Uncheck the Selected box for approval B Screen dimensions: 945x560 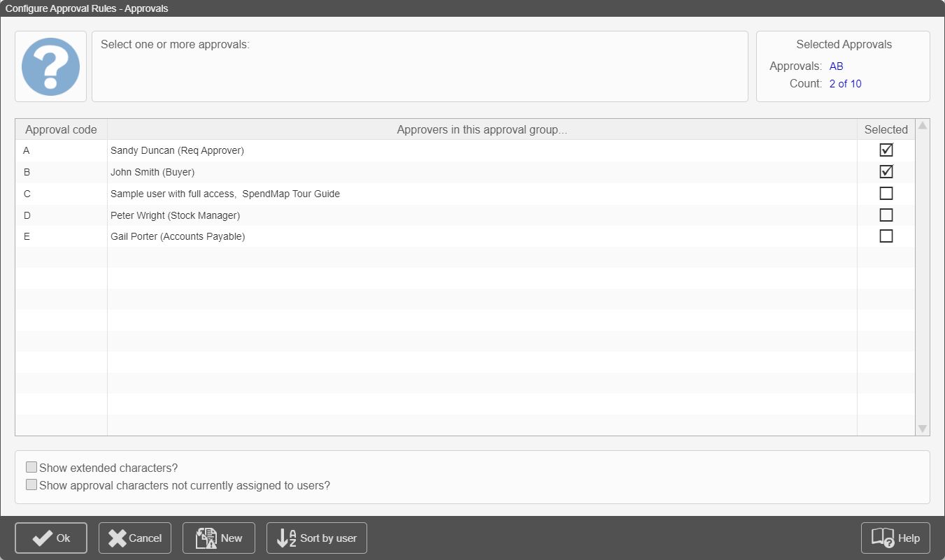pyautogui.click(x=886, y=171)
